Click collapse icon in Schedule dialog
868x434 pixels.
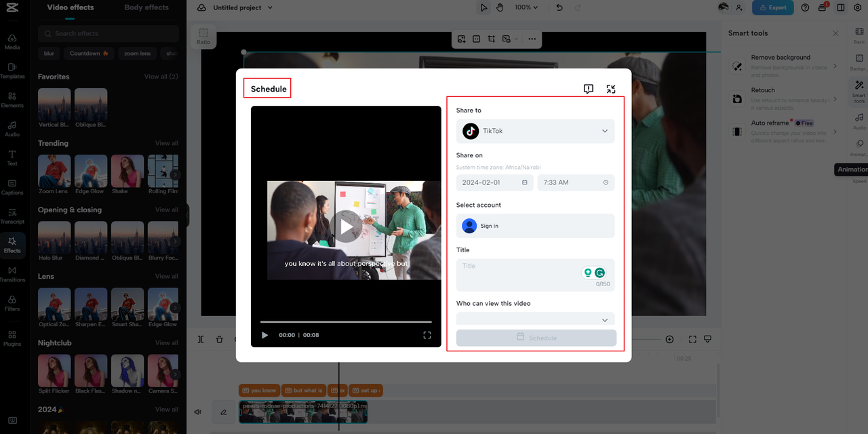click(611, 89)
